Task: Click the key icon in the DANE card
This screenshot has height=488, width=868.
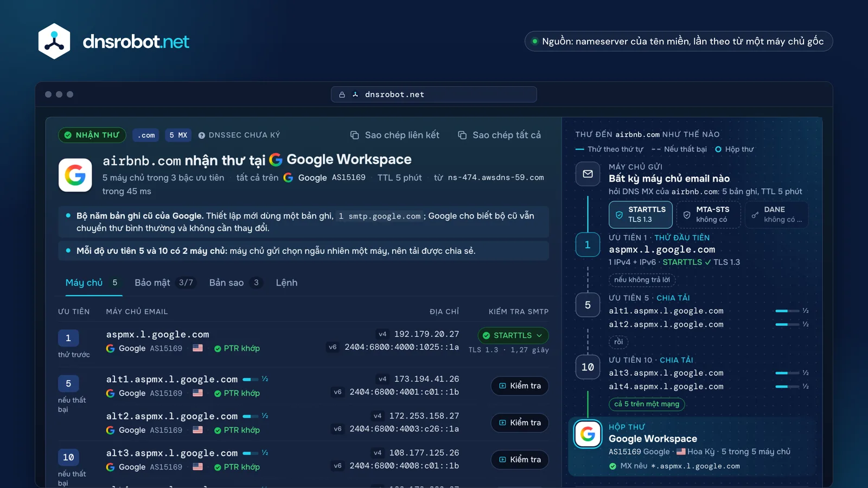Action: pyautogui.click(x=755, y=215)
